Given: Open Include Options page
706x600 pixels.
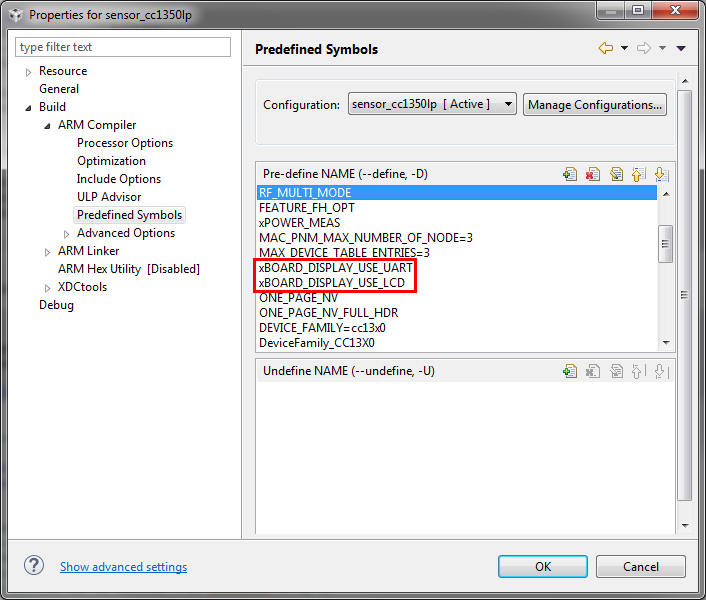Looking at the screenshot, I should click(118, 179).
